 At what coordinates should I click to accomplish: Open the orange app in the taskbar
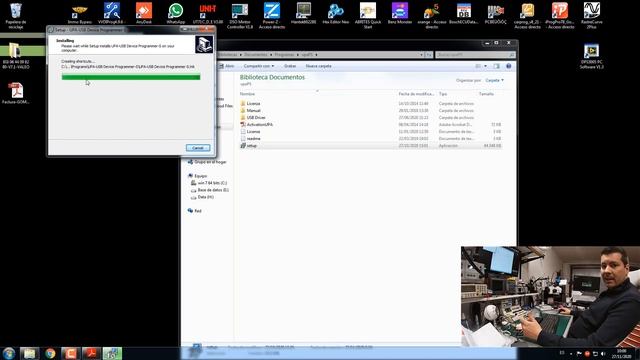(x=71, y=353)
